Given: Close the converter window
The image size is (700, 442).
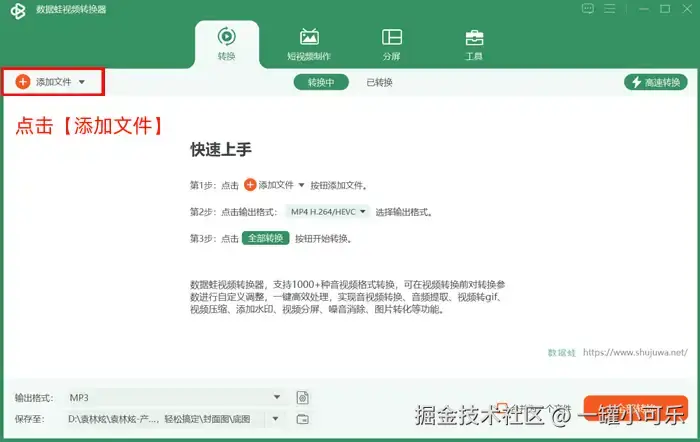Looking at the screenshot, I should 687,9.
